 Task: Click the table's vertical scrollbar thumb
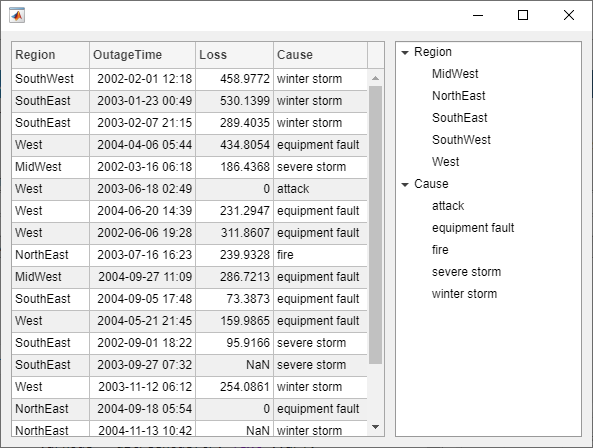pos(375,225)
